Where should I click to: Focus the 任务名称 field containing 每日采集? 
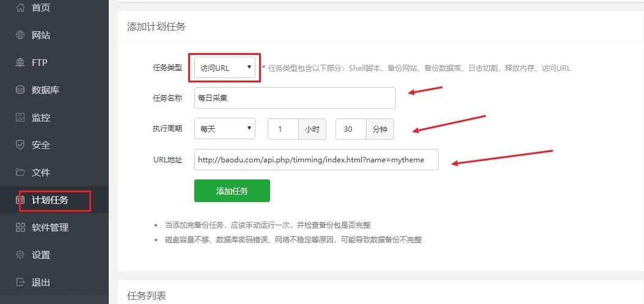click(295, 98)
